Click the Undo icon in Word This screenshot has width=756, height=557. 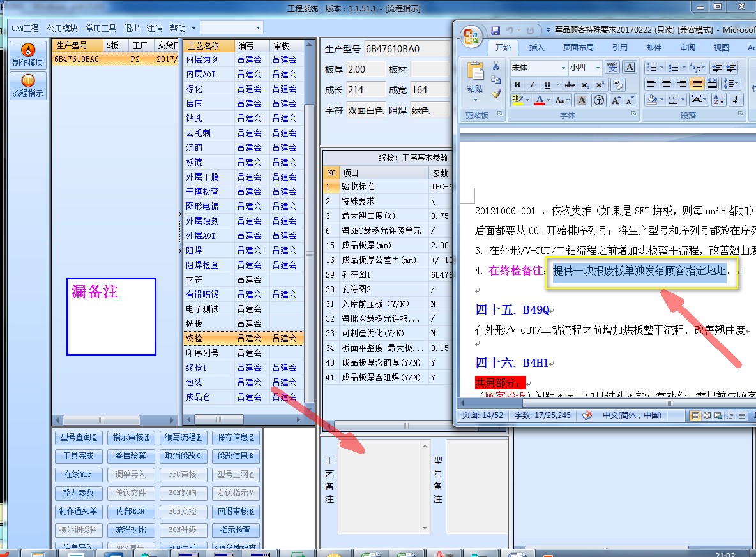[x=509, y=31]
